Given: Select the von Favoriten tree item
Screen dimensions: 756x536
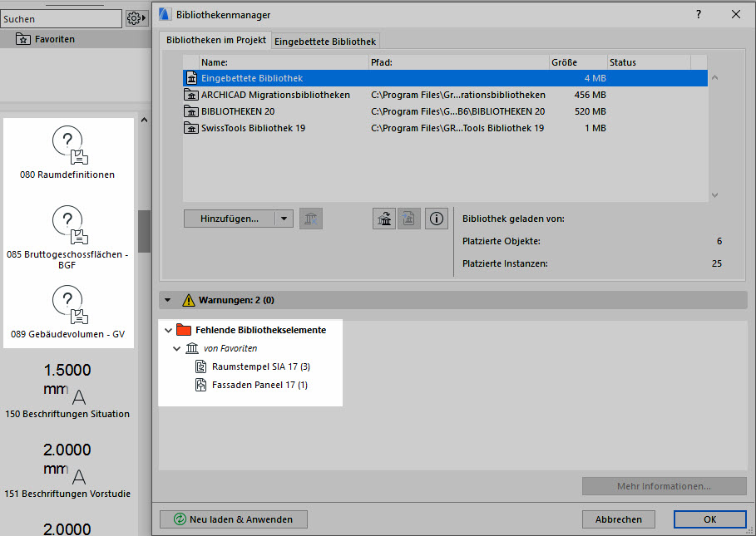Looking at the screenshot, I should 230,348.
